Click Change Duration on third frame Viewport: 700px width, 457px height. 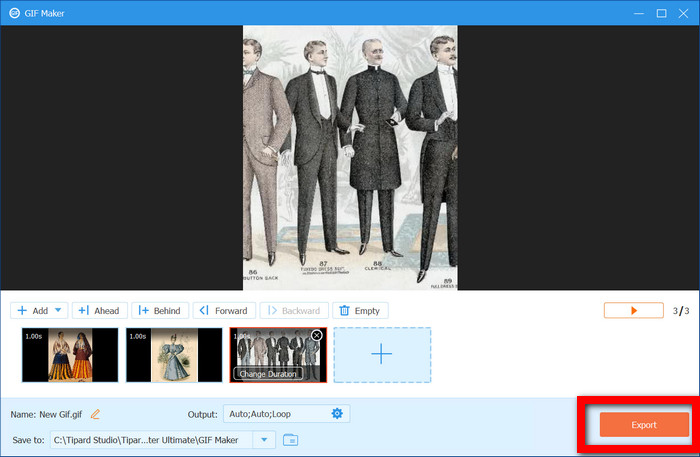coord(268,374)
